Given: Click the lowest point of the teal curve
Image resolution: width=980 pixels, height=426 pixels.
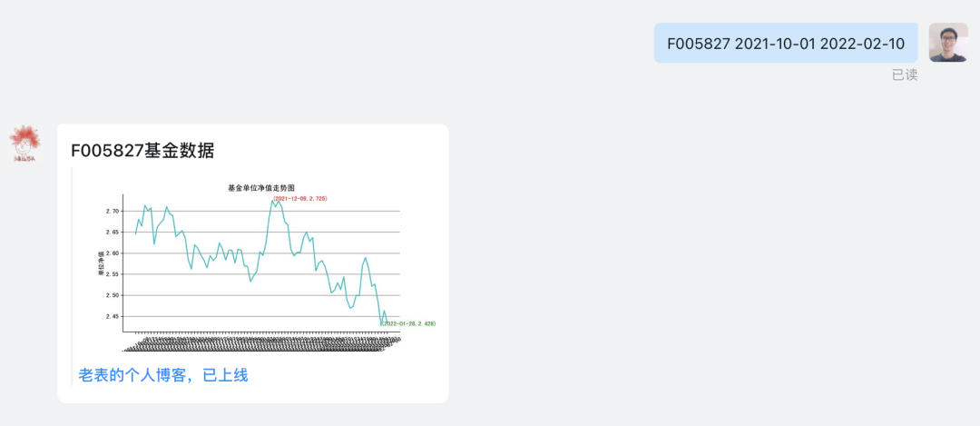Looking at the screenshot, I should [381, 325].
